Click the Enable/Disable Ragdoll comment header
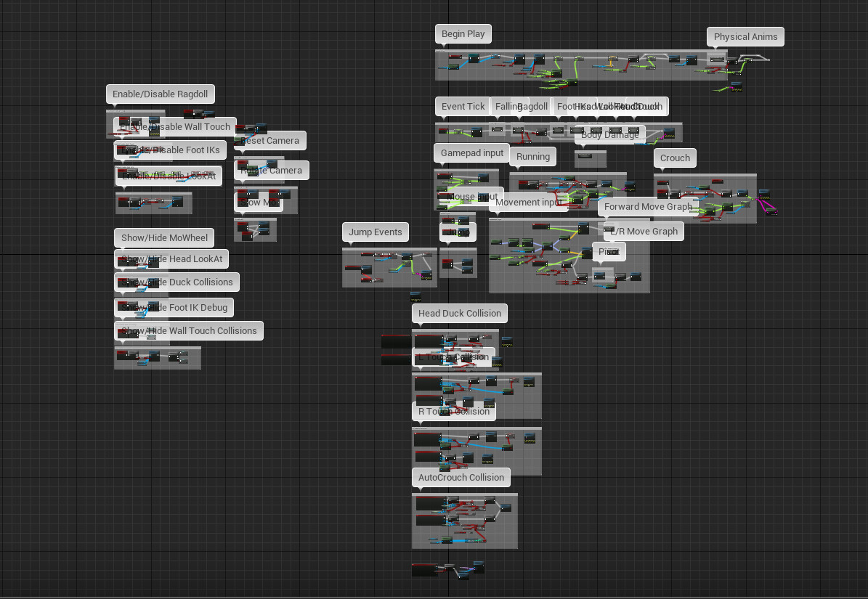This screenshot has width=868, height=599. pyautogui.click(x=160, y=94)
